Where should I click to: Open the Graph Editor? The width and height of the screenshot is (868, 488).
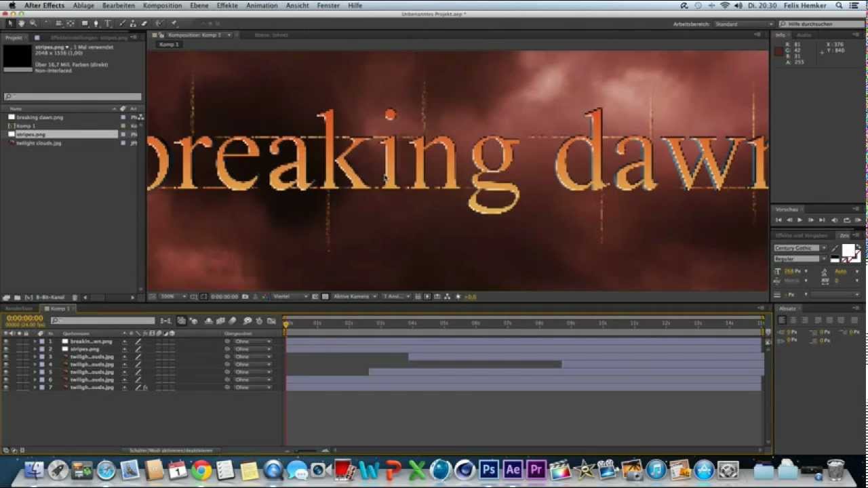coord(272,321)
